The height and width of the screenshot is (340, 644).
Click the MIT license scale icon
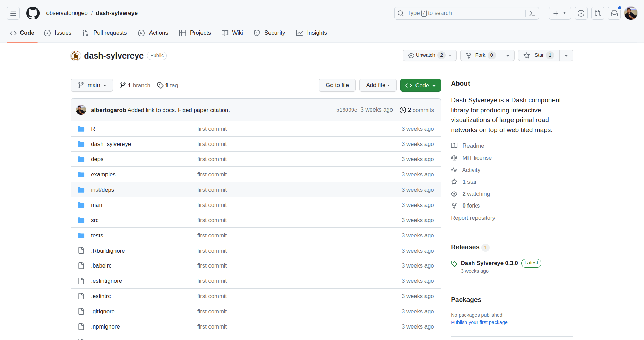[454, 158]
